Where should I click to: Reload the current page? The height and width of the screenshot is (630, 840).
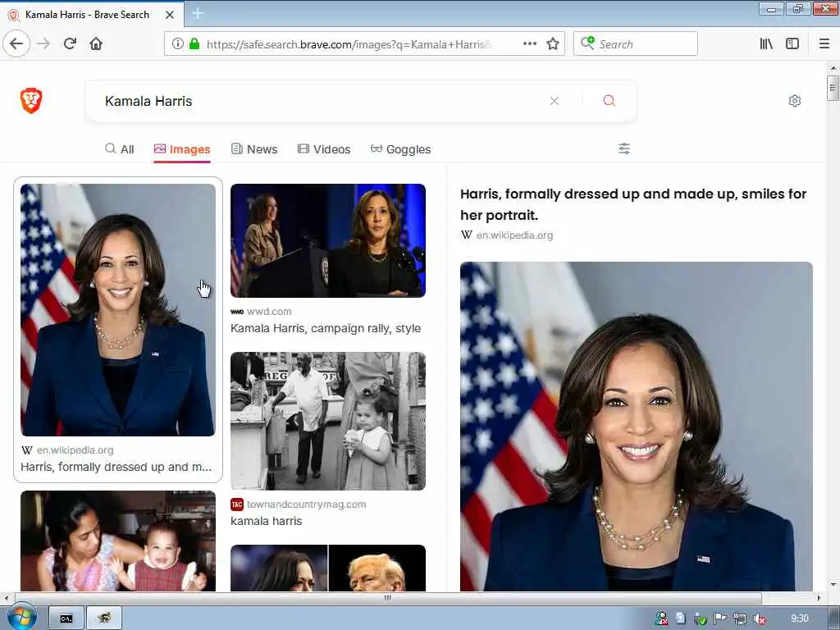71,44
